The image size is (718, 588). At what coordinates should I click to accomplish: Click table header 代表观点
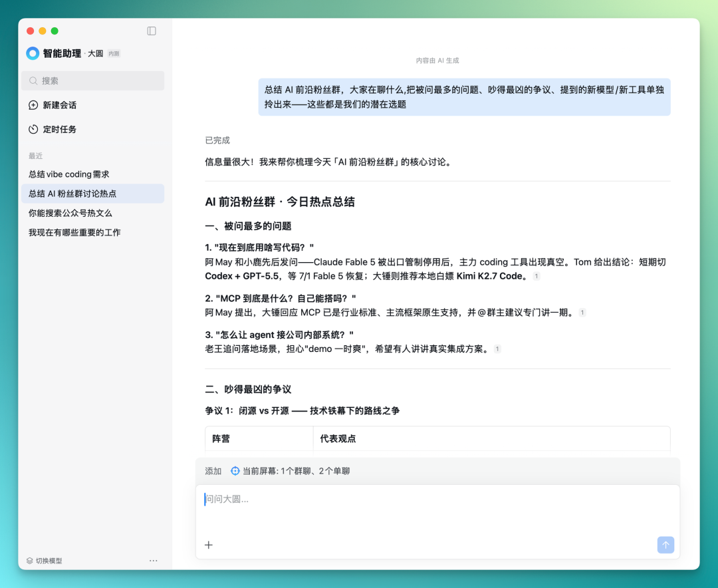tap(338, 438)
